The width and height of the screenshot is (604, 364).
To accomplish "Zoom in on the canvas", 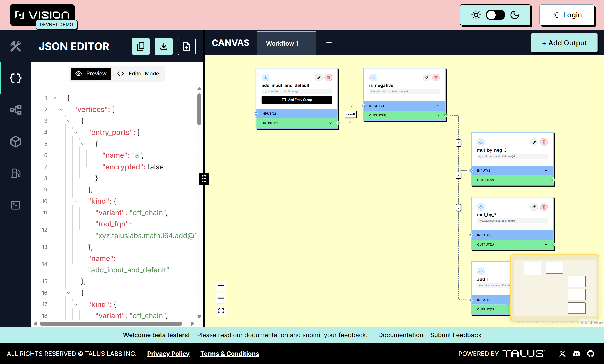I will click(x=221, y=286).
